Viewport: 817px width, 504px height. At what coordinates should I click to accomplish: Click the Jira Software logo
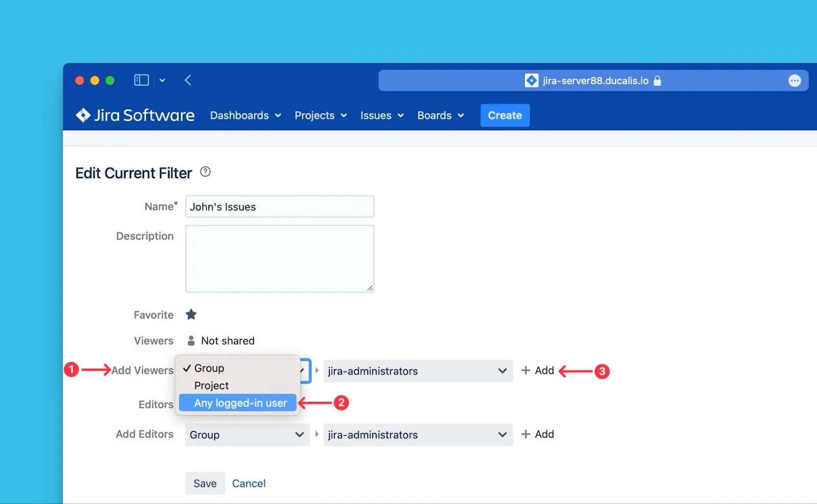coord(135,115)
